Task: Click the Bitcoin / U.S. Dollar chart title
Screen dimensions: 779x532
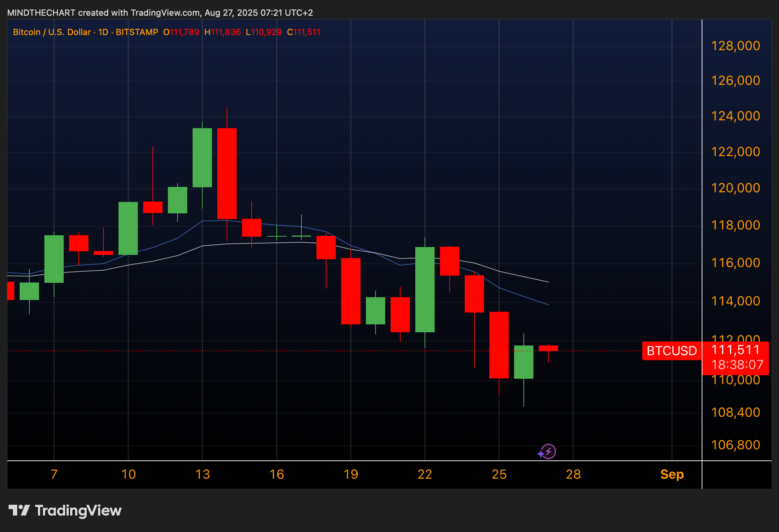Action: point(52,32)
